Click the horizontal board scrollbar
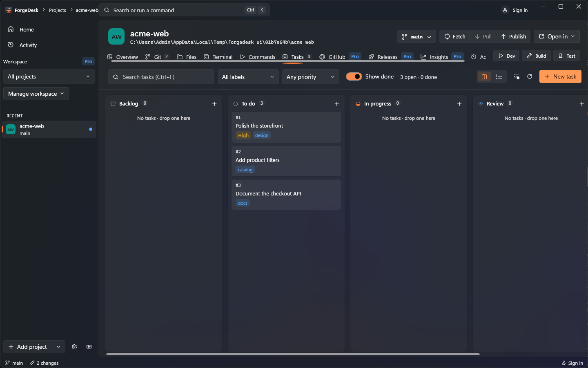 [293, 354]
